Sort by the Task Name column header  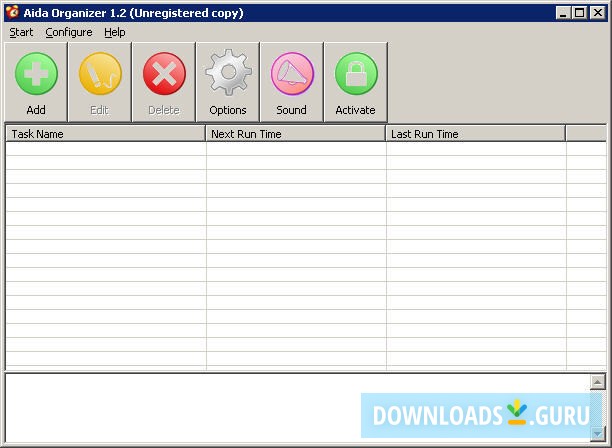tap(105, 134)
